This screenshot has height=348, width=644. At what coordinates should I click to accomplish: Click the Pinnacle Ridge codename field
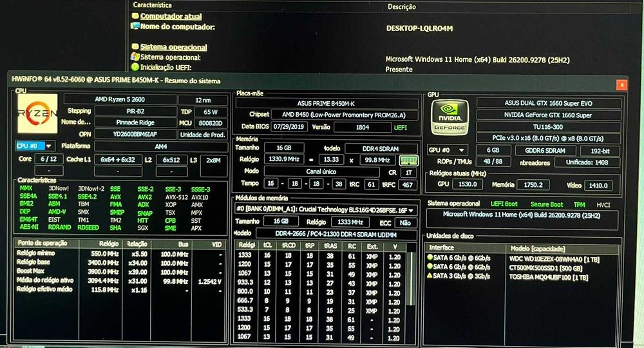point(135,122)
